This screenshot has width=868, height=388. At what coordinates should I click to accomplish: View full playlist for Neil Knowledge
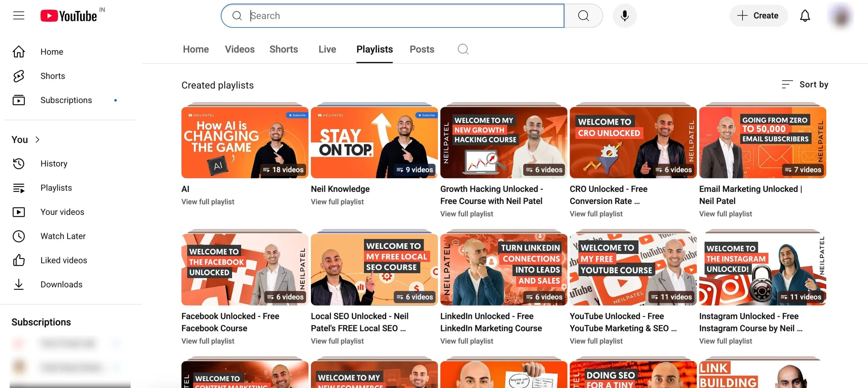[x=337, y=201]
